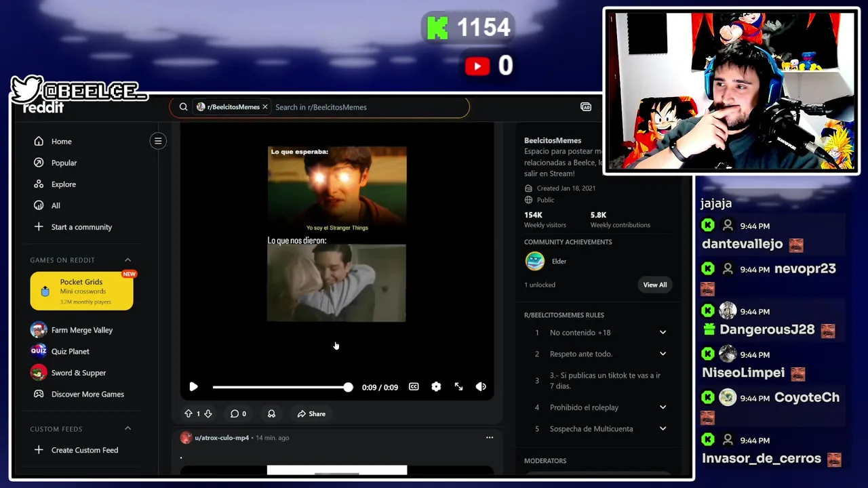Click the Elder achievement badge
The height and width of the screenshot is (488, 868).
pos(535,261)
